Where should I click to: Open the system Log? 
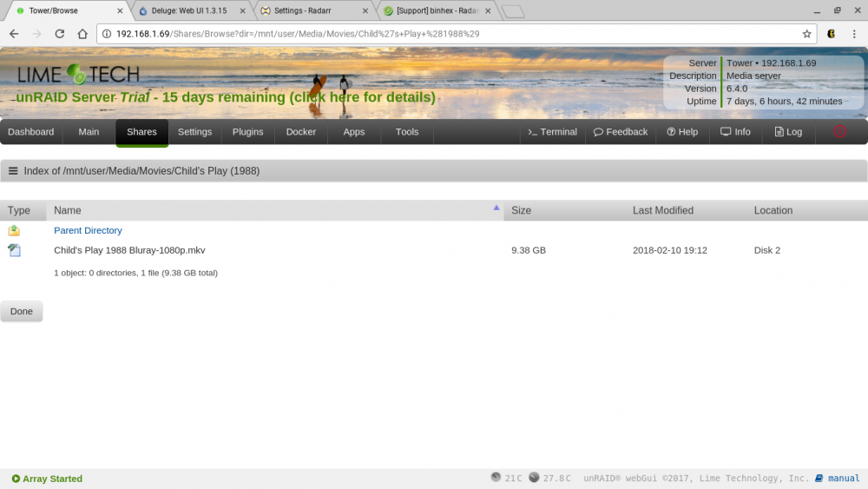point(788,132)
